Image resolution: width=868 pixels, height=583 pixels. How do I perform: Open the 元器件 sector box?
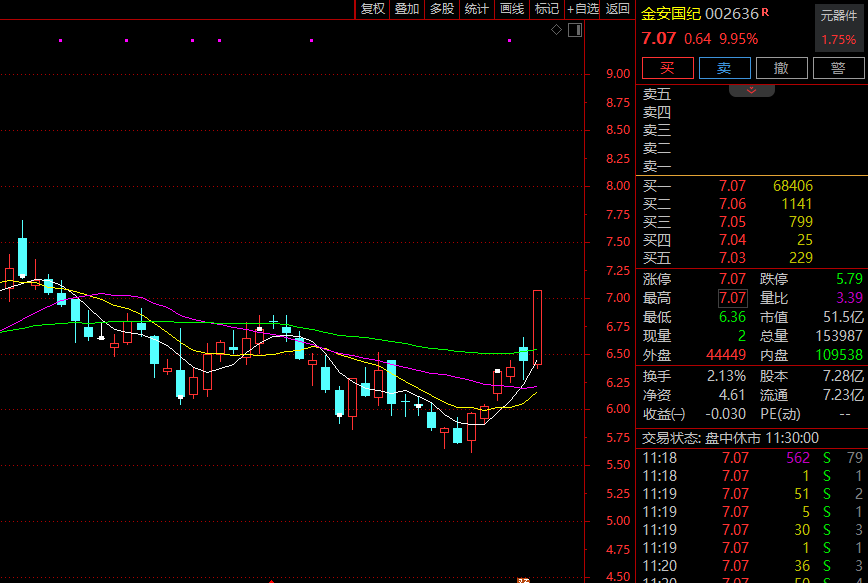(839, 28)
